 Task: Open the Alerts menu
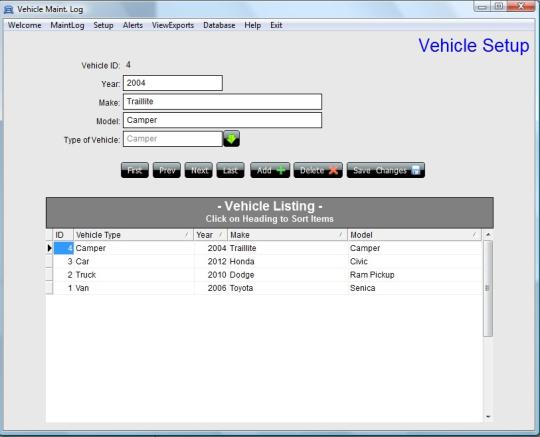coord(133,25)
